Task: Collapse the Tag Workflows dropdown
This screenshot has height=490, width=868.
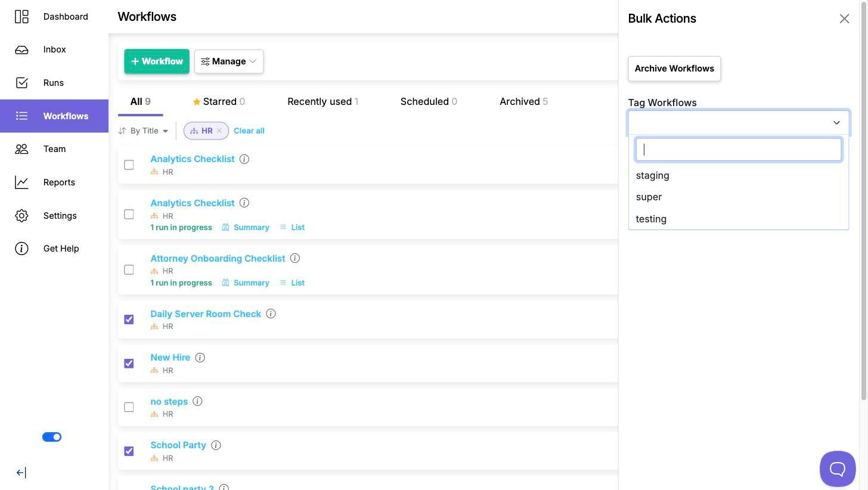Action: click(x=836, y=123)
